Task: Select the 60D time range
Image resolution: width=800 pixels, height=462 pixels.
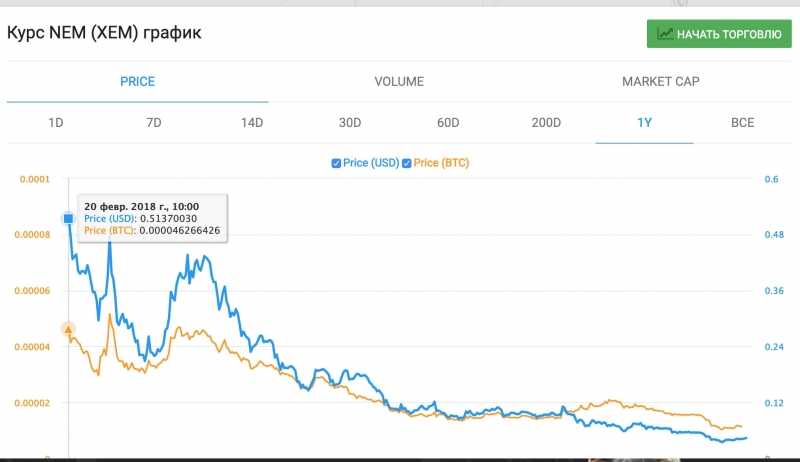Action: click(448, 123)
